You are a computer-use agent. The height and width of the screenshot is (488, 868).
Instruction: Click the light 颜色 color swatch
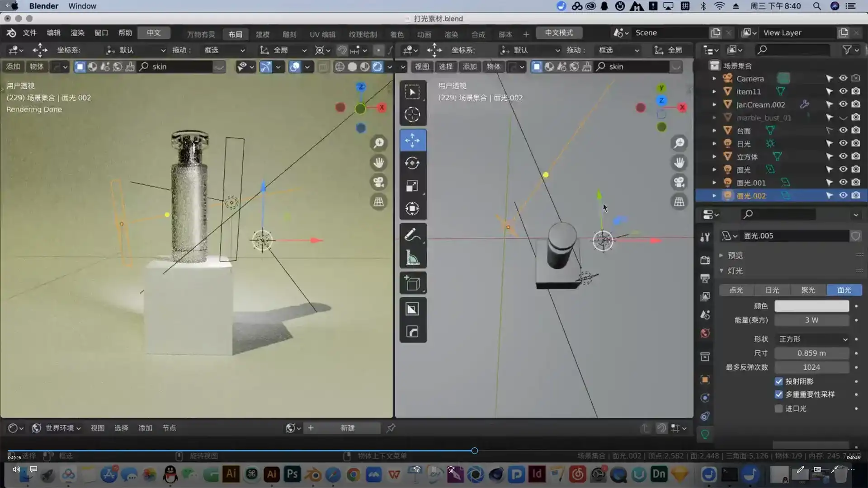(x=811, y=306)
